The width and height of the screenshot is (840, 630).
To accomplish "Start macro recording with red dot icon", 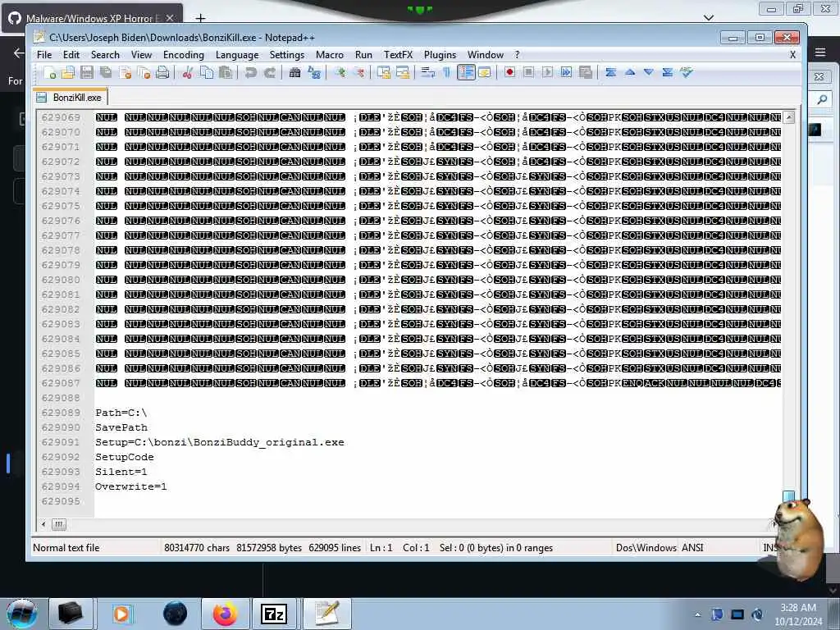I will coord(509,72).
